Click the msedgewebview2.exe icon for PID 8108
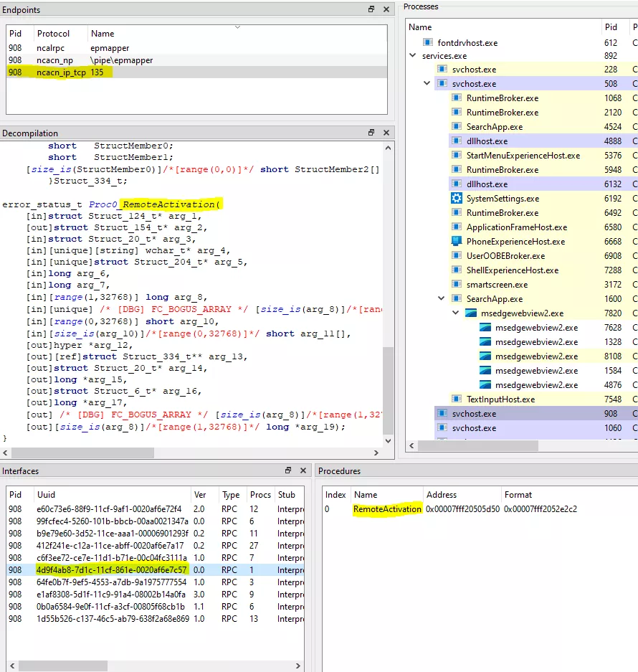638x672 pixels. 485,356
